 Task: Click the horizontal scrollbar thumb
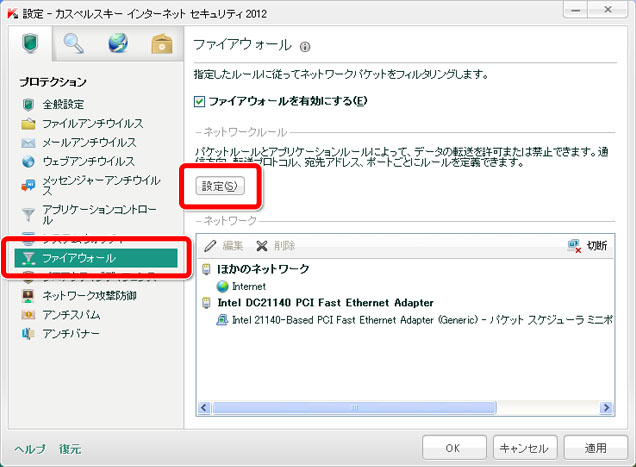354,407
